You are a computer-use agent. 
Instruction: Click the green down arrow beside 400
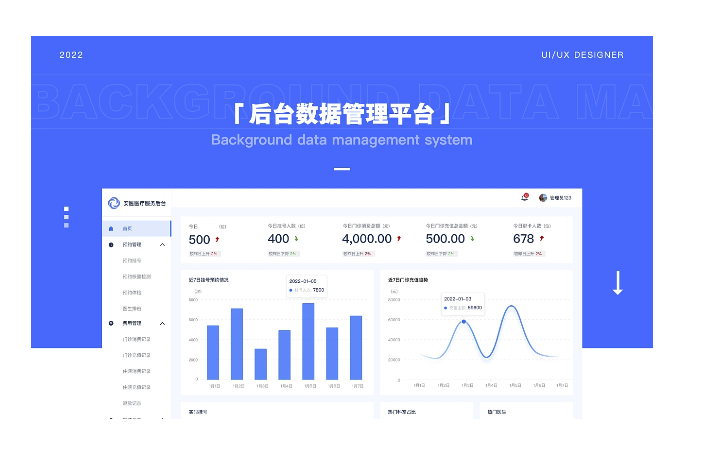pyautogui.click(x=296, y=240)
